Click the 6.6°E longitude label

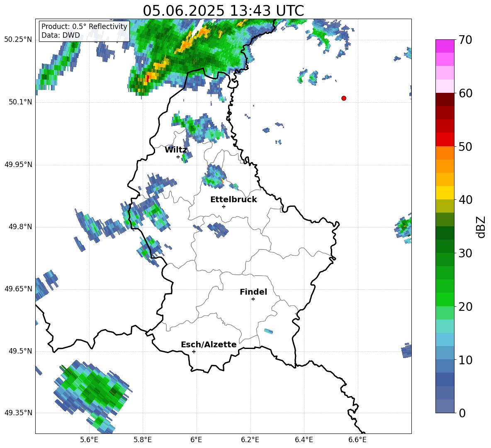coord(357,440)
